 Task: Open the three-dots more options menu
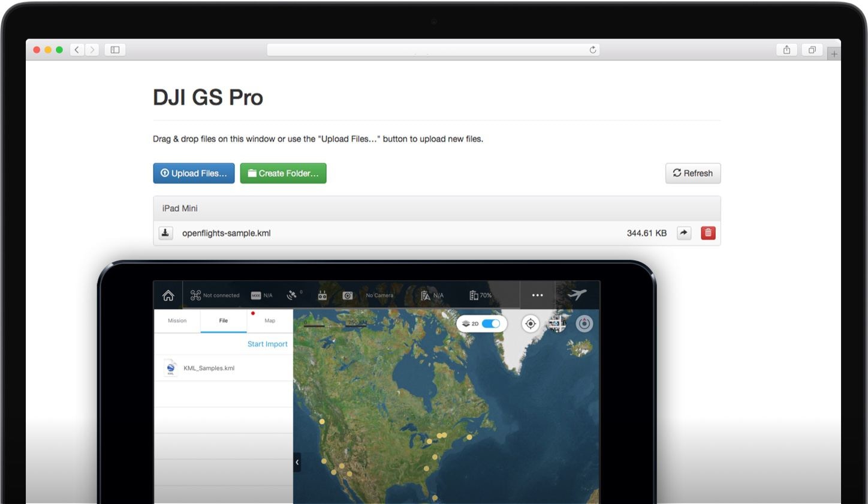(537, 295)
